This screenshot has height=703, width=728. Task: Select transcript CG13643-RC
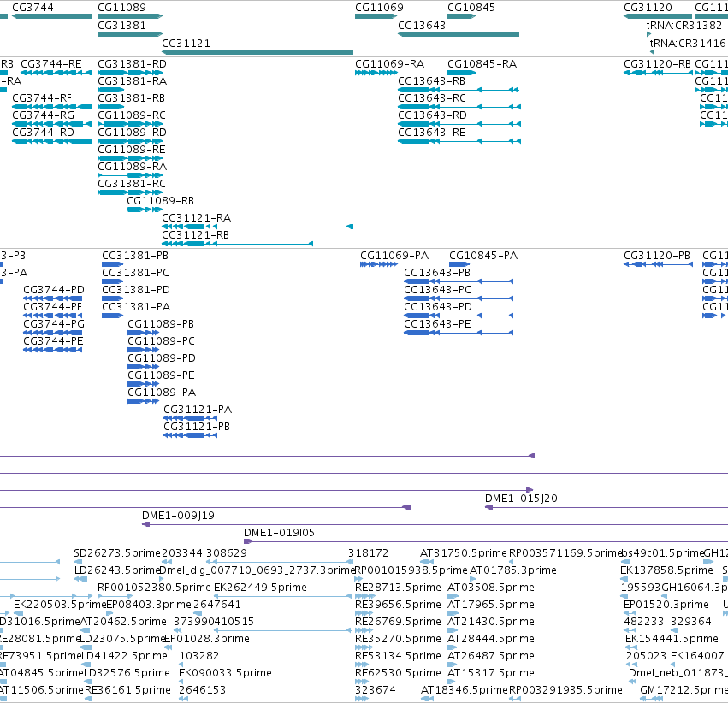click(x=459, y=107)
